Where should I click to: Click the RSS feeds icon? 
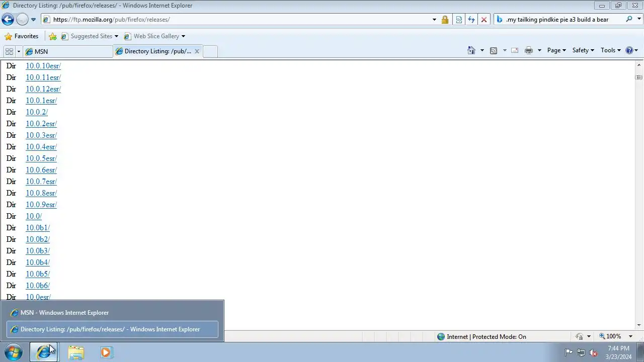(494, 50)
